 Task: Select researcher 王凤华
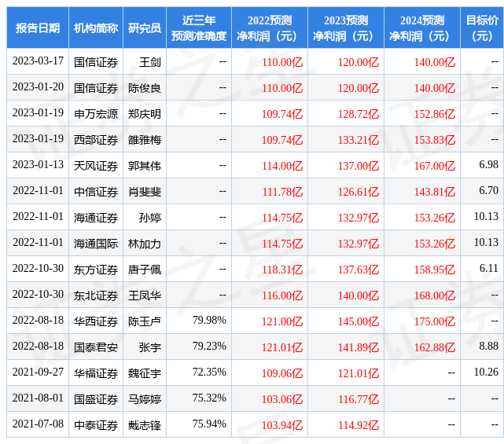tap(145, 295)
